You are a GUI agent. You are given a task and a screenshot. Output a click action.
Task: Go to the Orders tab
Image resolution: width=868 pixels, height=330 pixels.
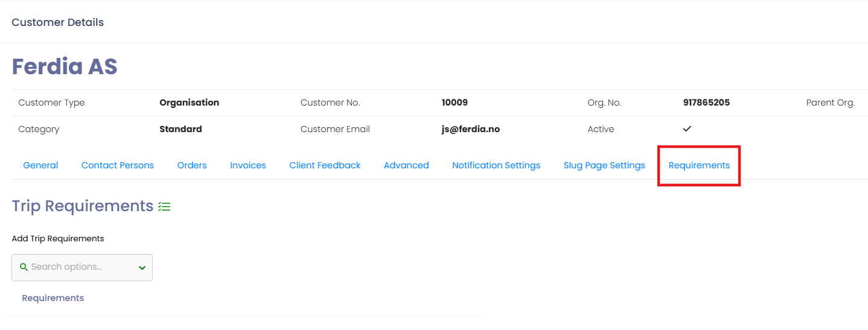click(192, 165)
